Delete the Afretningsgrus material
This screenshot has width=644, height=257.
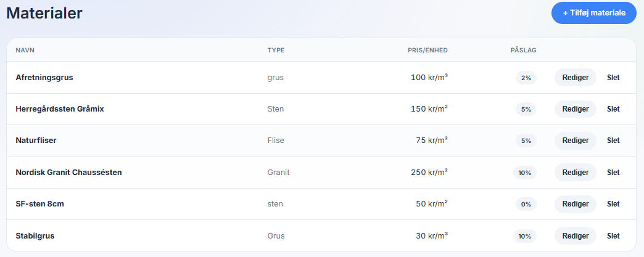613,78
